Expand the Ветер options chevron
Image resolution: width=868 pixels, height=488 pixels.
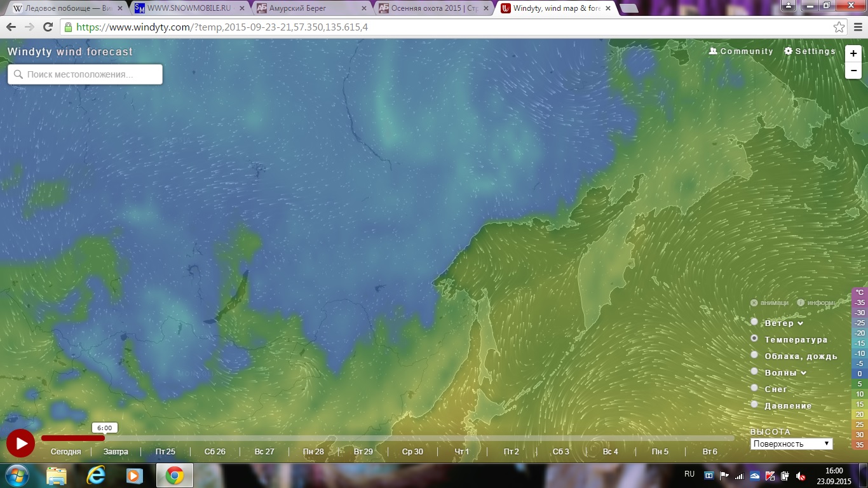[801, 323]
